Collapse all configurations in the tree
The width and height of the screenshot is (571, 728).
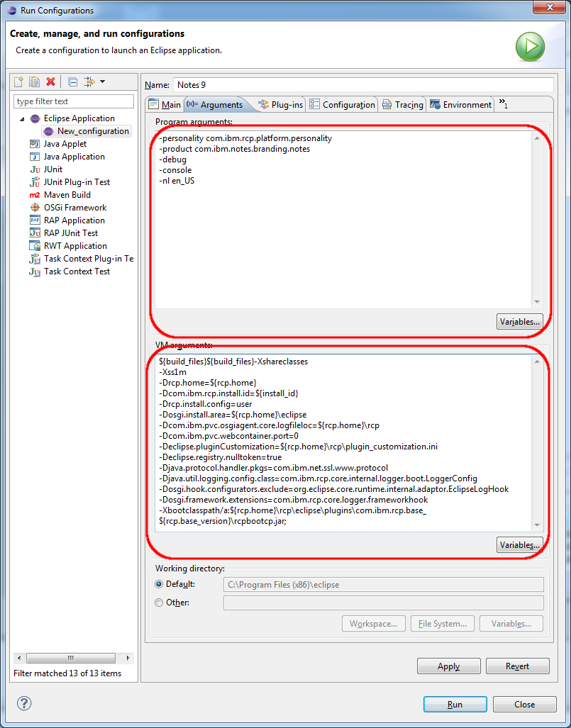(x=72, y=82)
